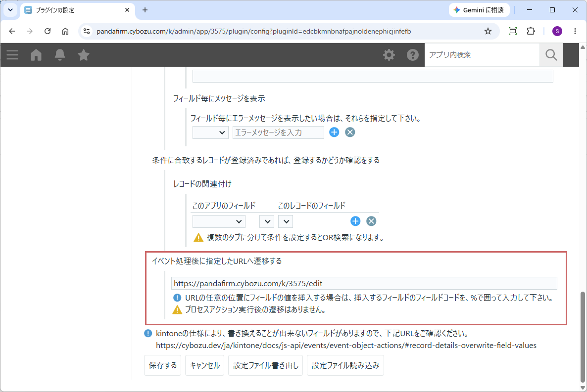This screenshot has width=587, height=392.
Task: Click the search magnifier button
Action: pyautogui.click(x=551, y=55)
